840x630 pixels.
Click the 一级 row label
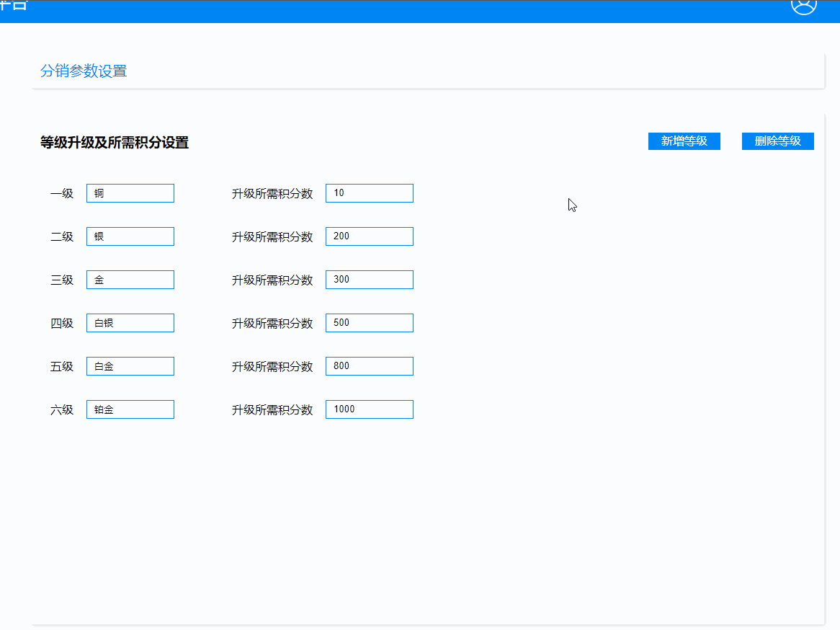(62, 193)
